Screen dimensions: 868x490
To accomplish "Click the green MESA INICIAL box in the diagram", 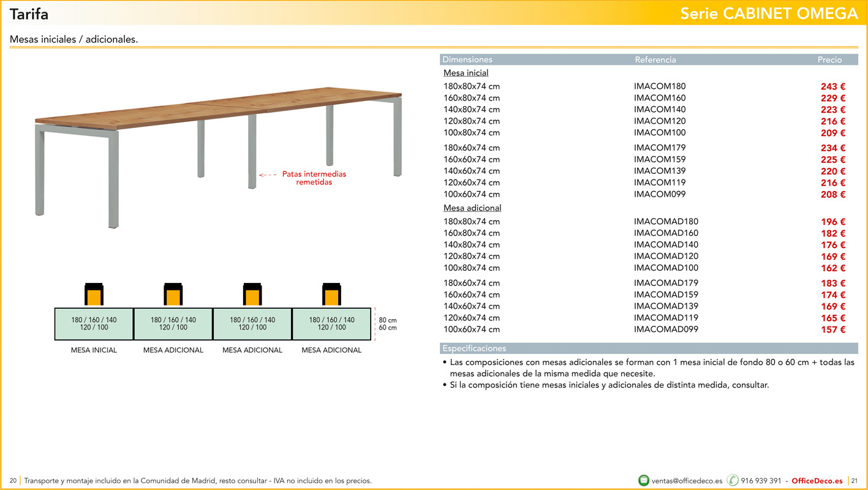I will tap(94, 324).
